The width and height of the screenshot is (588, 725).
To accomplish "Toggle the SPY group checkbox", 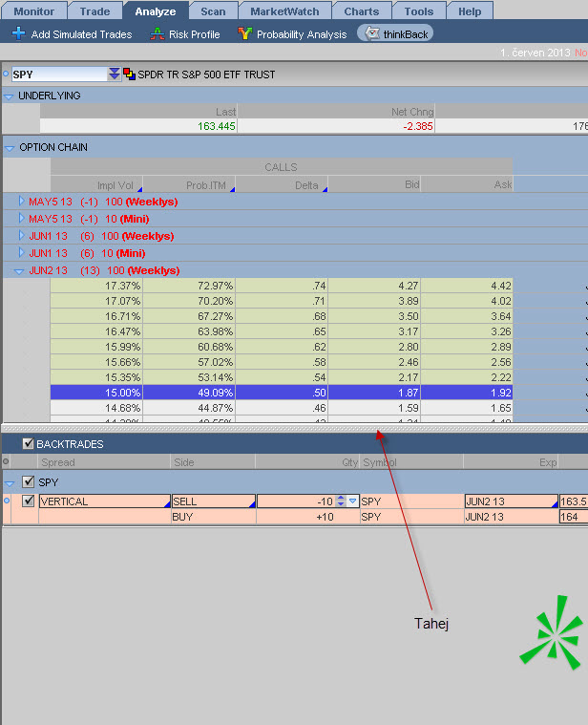I will 29,481.
